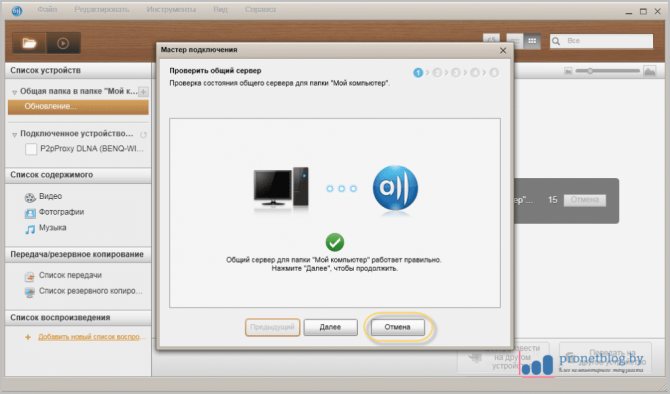Collapse the Общая папка tree node

coord(14,92)
